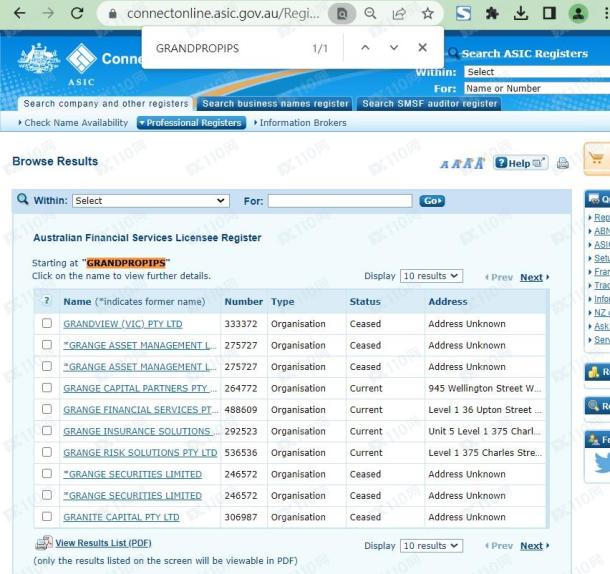
Task: Bookmark this page with star icon
Action: [428, 14]
